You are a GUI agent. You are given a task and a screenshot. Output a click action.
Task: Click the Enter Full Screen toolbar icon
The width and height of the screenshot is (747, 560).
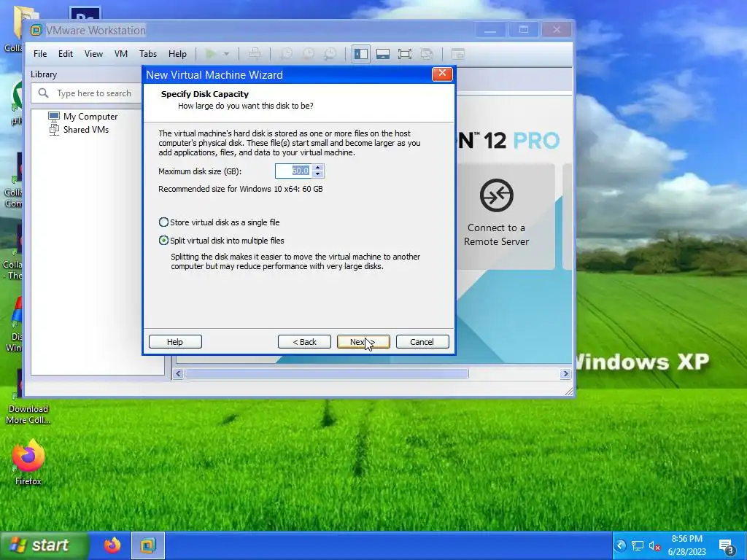point(404,54)
